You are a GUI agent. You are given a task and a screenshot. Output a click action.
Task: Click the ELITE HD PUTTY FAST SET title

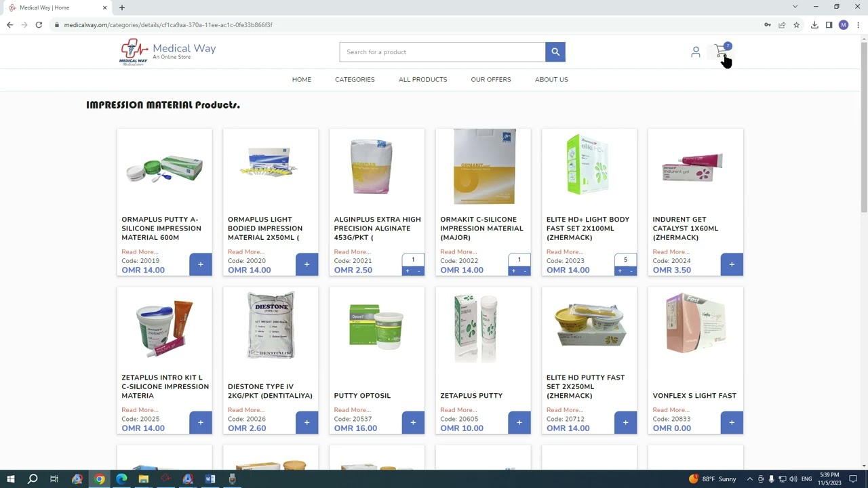pyautogui.click(x=585, y=386)
